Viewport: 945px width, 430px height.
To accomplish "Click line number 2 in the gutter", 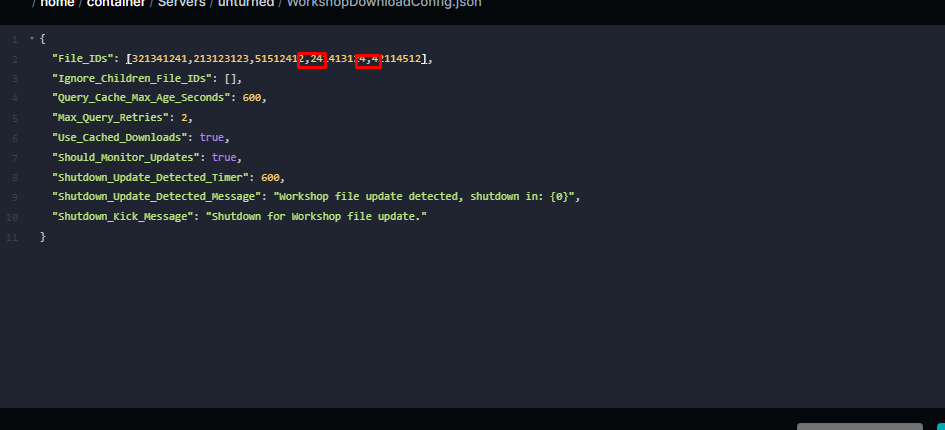I will (14, 60).
